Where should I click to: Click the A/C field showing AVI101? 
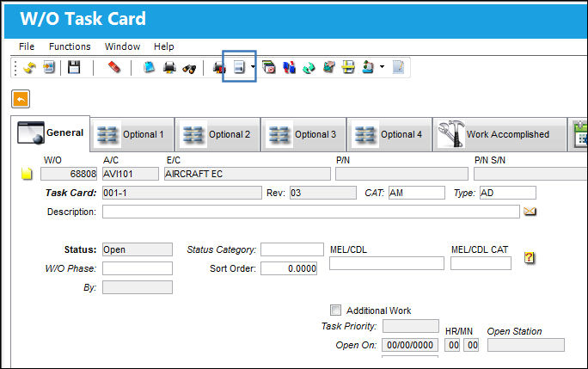pos(131,174)
